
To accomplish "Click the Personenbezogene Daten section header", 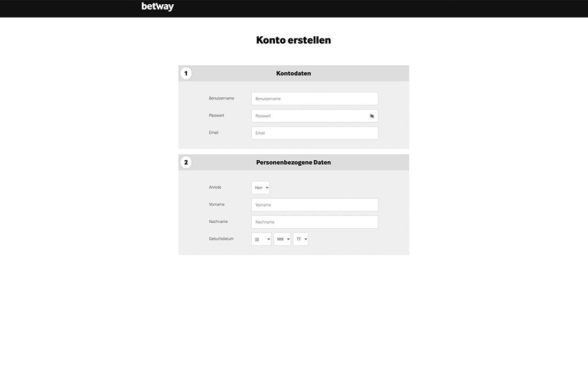I will [x=293, y=162].
